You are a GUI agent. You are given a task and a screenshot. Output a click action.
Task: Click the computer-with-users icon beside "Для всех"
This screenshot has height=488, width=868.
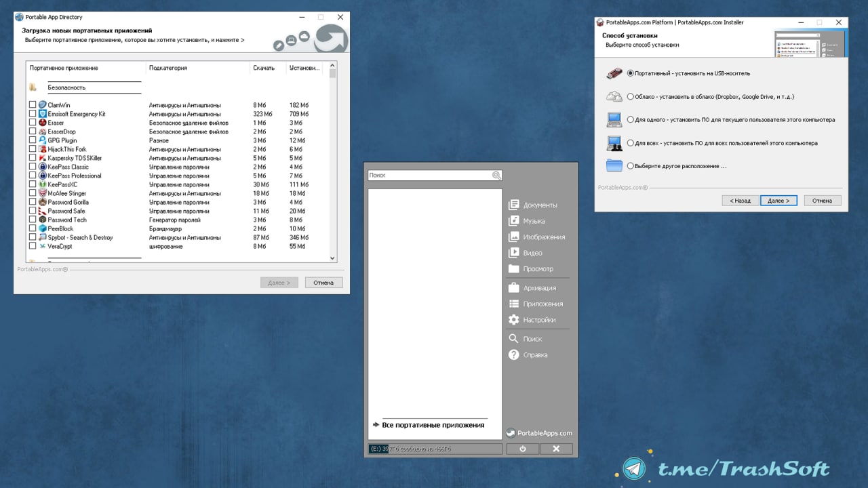point(614,143)
